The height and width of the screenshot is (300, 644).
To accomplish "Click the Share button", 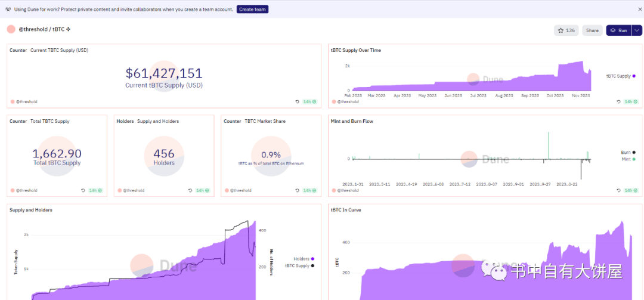I will [x=592, y=30].
